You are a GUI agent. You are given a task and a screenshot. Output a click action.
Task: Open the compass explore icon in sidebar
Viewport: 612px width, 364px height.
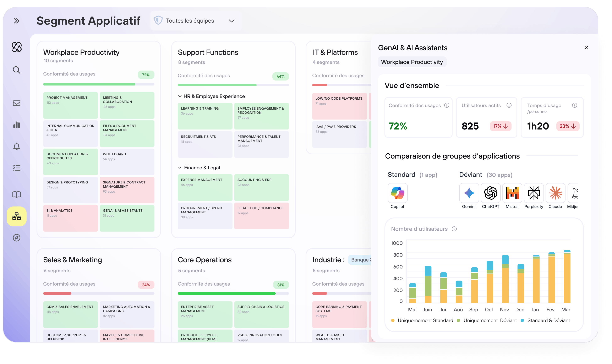coord(16,238)
